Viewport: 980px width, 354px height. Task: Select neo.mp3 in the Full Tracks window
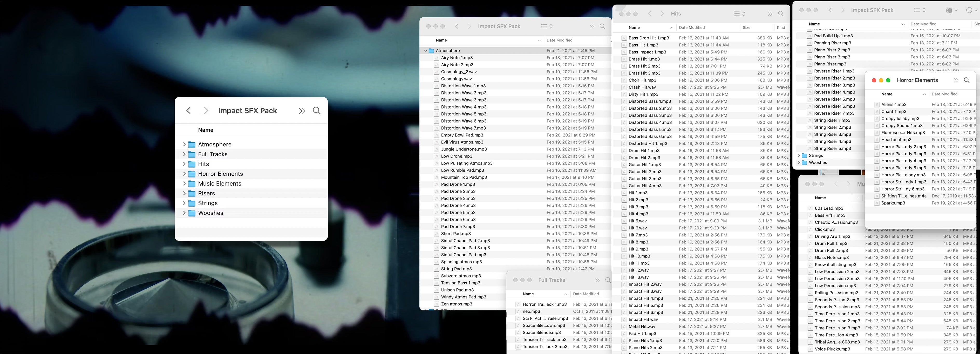pyautogui.click(x=531, y=311)
